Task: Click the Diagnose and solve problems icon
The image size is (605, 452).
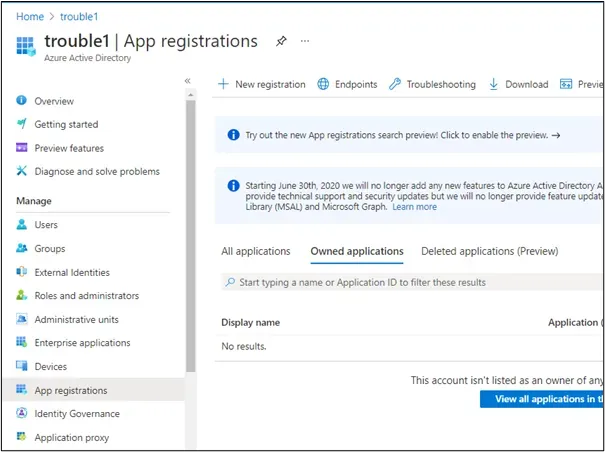Action: point(22,171)
